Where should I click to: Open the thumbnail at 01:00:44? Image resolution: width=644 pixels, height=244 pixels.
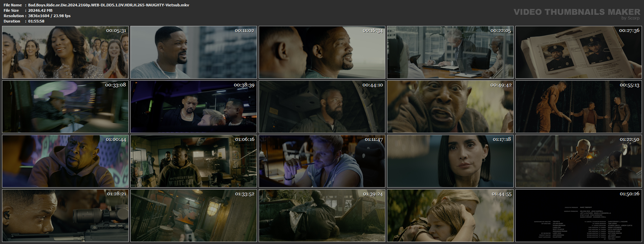click(65, 161)
